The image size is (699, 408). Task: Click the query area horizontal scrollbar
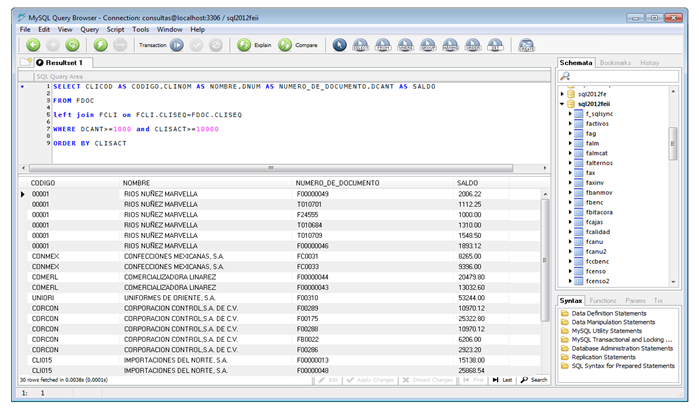pyautogui.click(x=271, y=168)
